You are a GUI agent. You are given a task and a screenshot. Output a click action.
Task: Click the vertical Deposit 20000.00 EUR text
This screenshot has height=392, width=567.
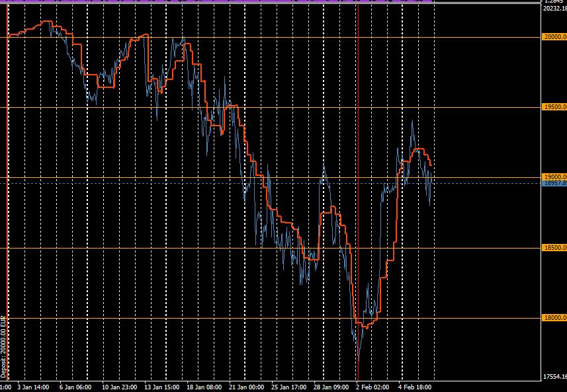3,346
